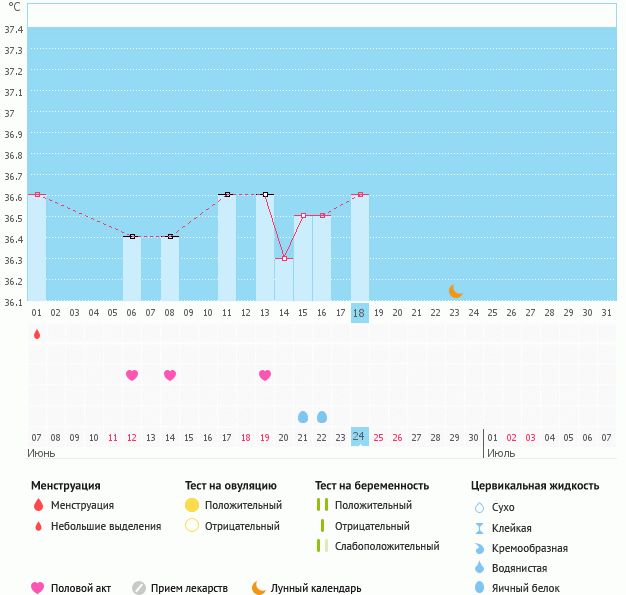The height and width of the screenshot is (595, 626).
Task: Click the sticky cervical fluid legend icon
Action: coord(479,528)
